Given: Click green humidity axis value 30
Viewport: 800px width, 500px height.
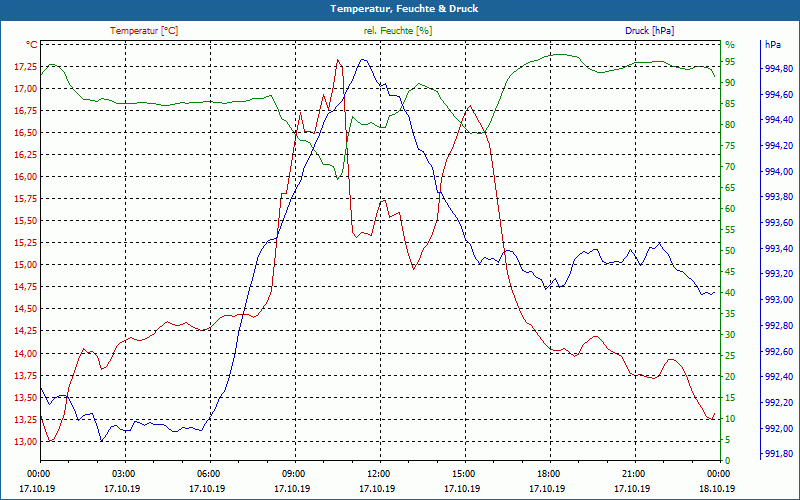Looking at the screenshot, I should pyautogui.click(x=730, y=335).
